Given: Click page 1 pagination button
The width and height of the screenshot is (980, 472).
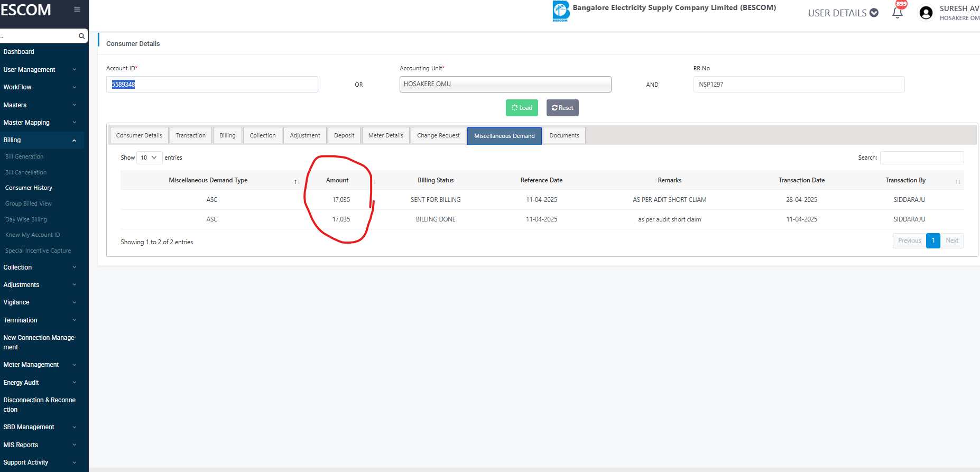Looking at the screenshot, I should 933,240.
